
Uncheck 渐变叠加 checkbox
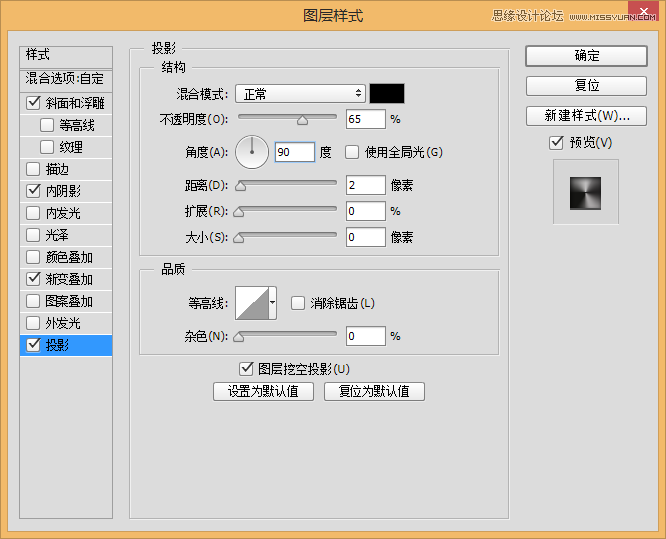pyautogui.click(x=33, y=279)
